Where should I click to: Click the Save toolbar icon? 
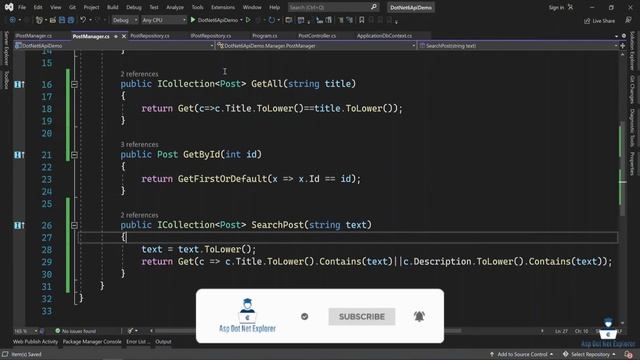tap(62, 20)
